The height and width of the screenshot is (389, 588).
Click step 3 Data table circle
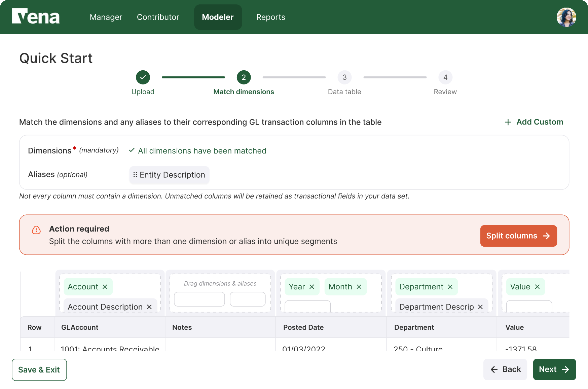click(344, 77)
